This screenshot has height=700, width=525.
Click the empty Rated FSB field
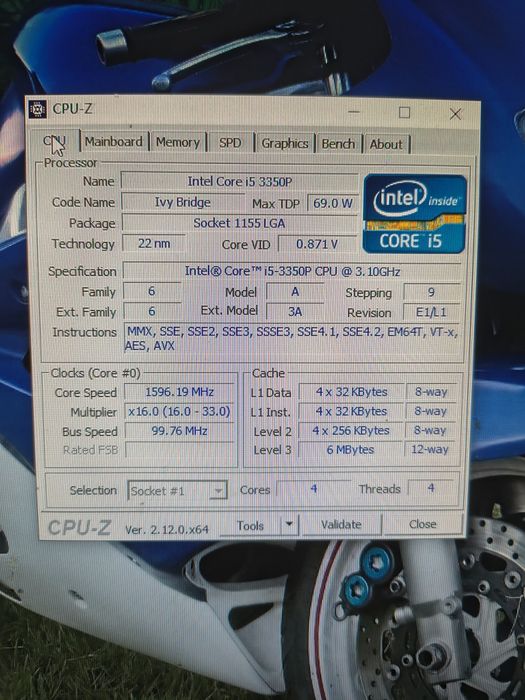pyautogui.click(x=179, y=450)
